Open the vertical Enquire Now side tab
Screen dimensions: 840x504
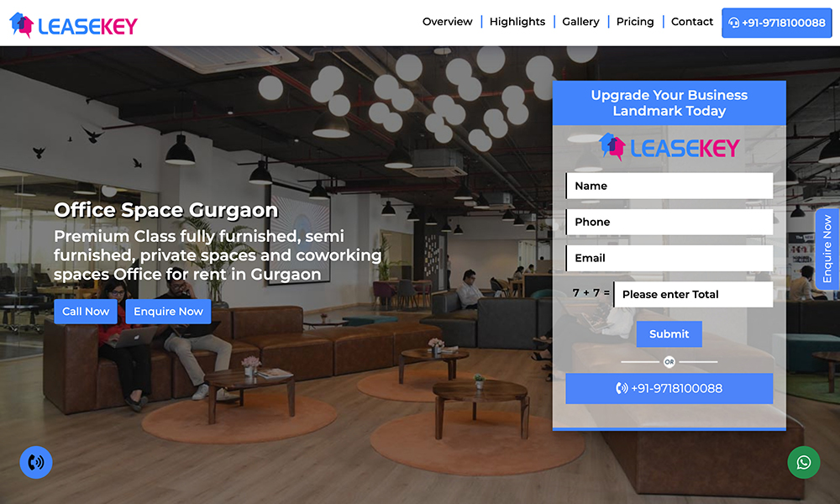(827, 249)
